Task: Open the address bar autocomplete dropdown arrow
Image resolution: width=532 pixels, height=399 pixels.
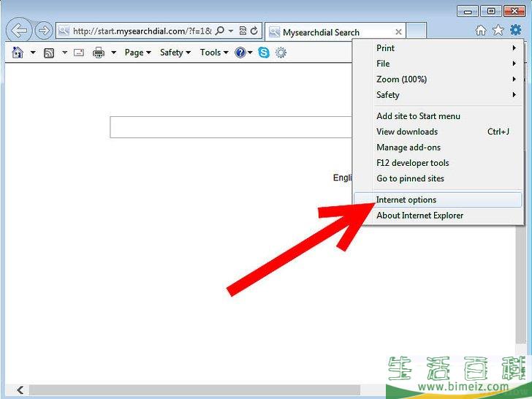Action: (x=231, y=31)
